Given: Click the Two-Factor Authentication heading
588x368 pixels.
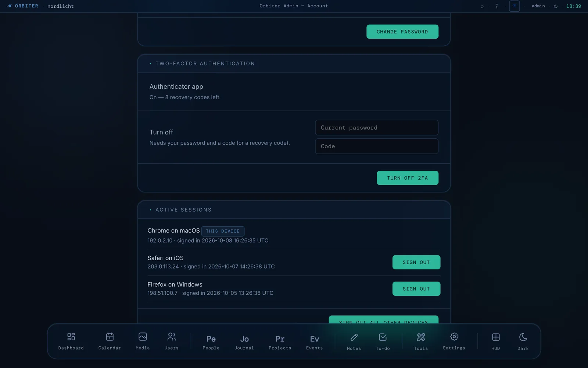Looking at the screenshot, I should 205,64.
